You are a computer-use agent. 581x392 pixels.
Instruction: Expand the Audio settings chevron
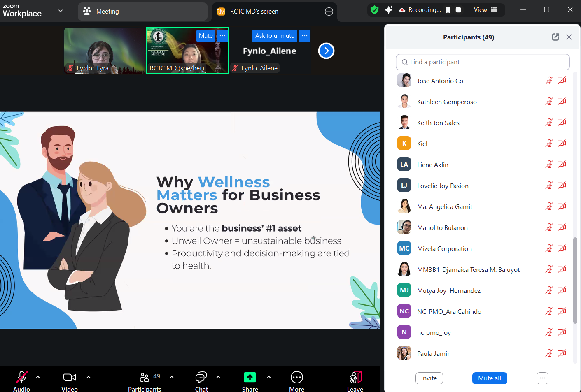[37, 377]
